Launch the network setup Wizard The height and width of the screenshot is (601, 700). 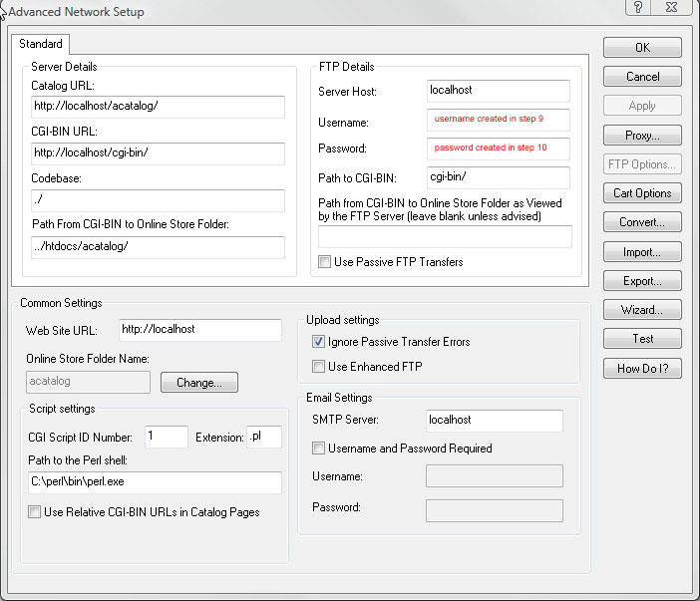642,310
